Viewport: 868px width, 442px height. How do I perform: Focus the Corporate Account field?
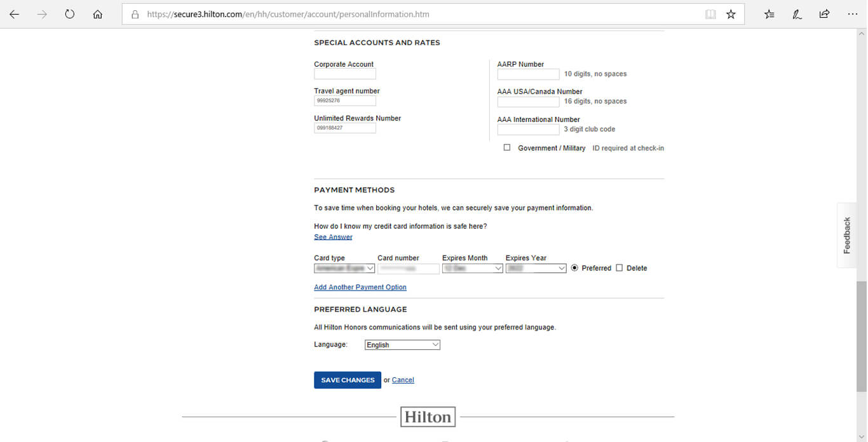click(x=345, y=74)
